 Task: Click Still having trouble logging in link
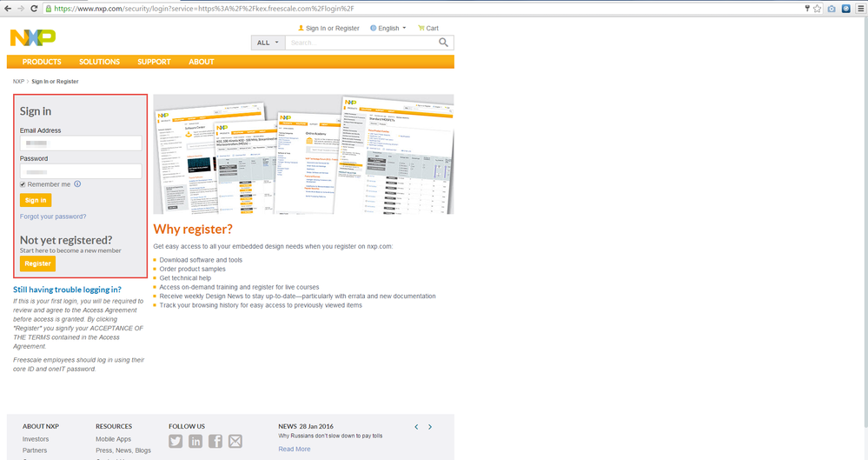67,290
